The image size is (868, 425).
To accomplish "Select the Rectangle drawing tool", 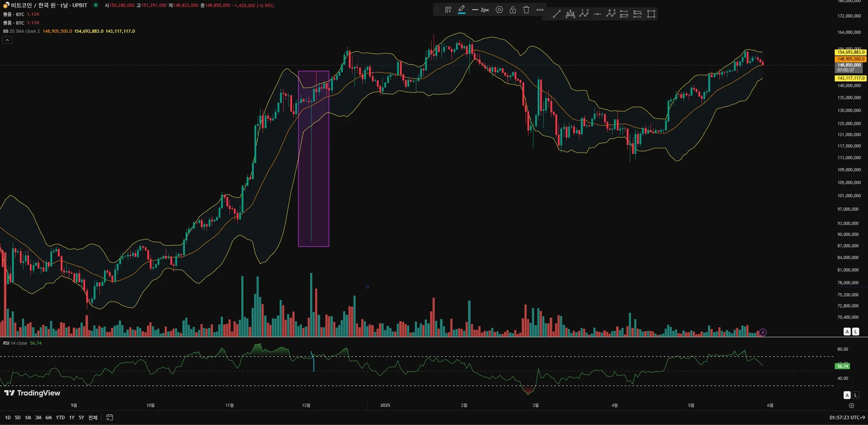I will 651,14.
